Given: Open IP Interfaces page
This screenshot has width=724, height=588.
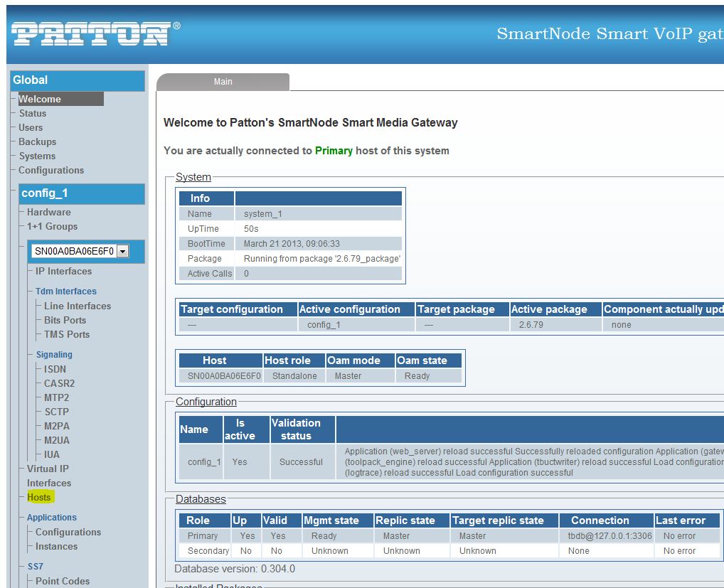Looking at the screenshot, I should coord(64,272).
